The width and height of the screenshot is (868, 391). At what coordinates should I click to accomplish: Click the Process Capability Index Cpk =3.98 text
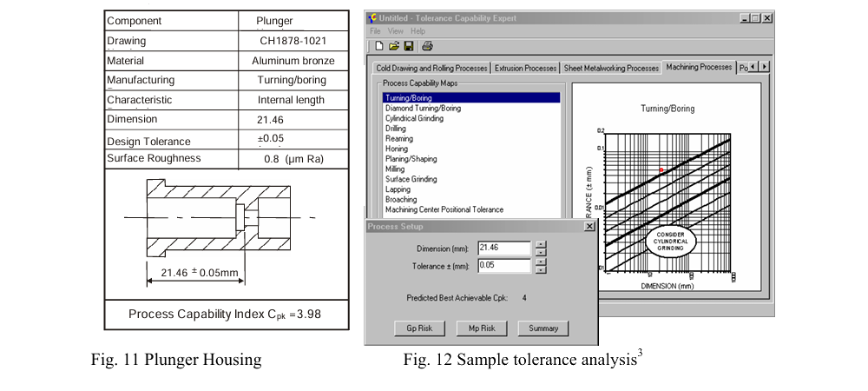225,315
